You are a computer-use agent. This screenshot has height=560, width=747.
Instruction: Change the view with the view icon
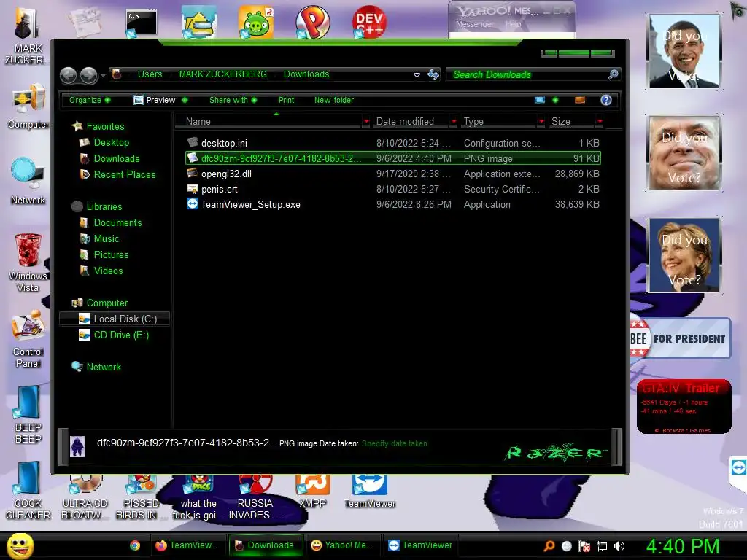tap(540, 100)
